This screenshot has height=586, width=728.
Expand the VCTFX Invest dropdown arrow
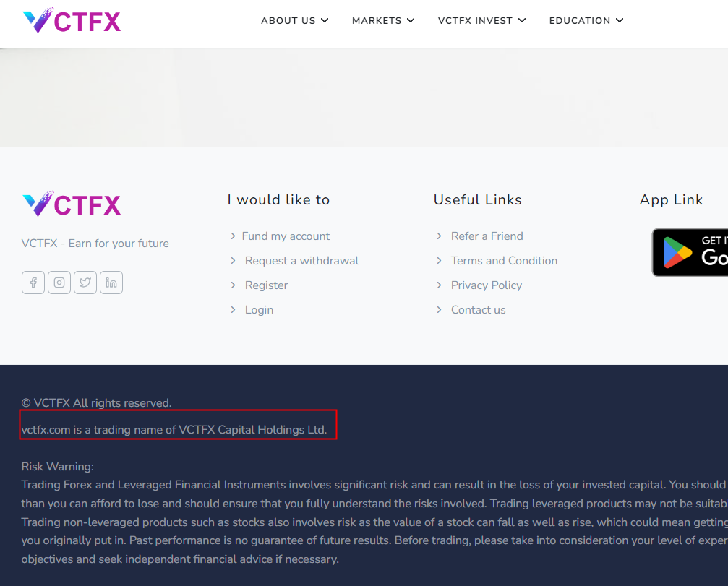tap(522, 20)
